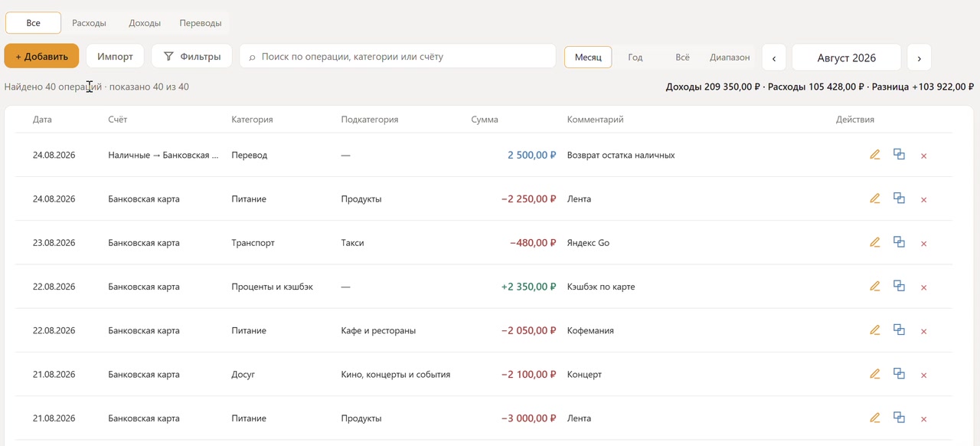Duplicate the Яндекс Go operation
The image size is (980, 446).
click(899, 242)
